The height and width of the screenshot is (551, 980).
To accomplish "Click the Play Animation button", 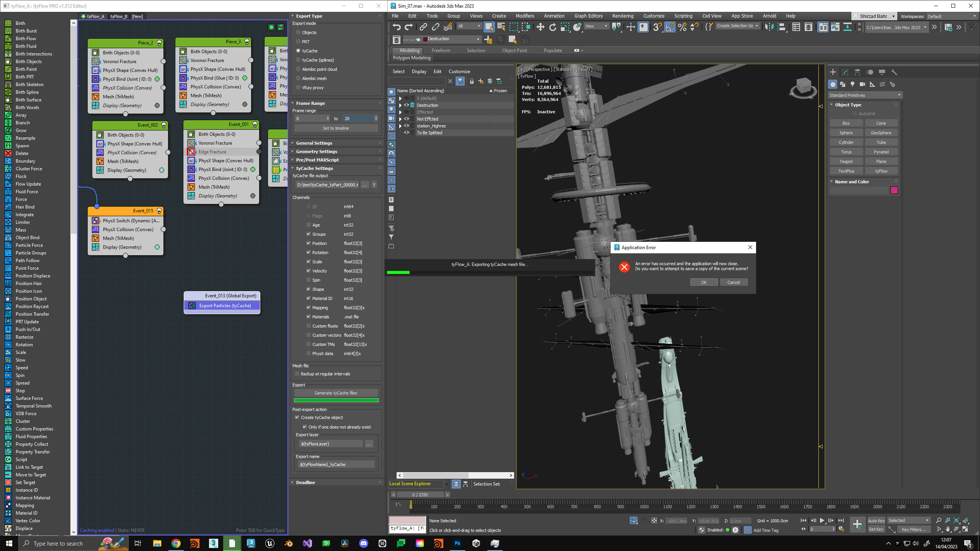I will 822,520.
